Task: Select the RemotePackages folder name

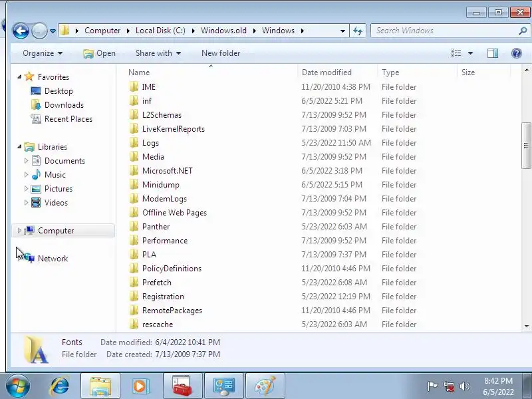Action: 172,311
